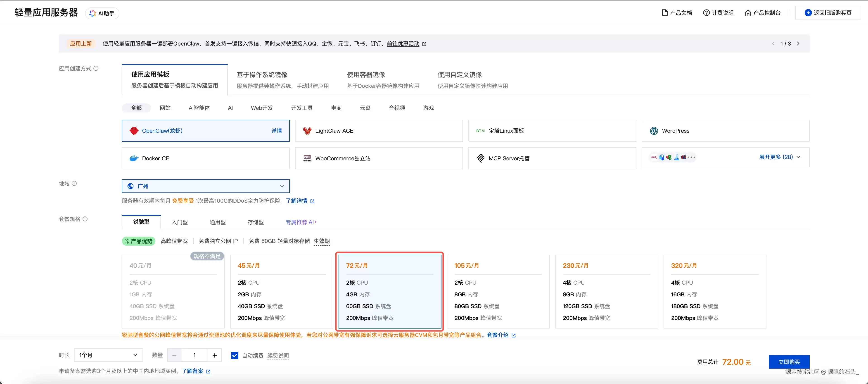Viewport: 868px width, 384px height.
Task: Select the 使用应用模板 tab
Action: [x=175, y=80]
